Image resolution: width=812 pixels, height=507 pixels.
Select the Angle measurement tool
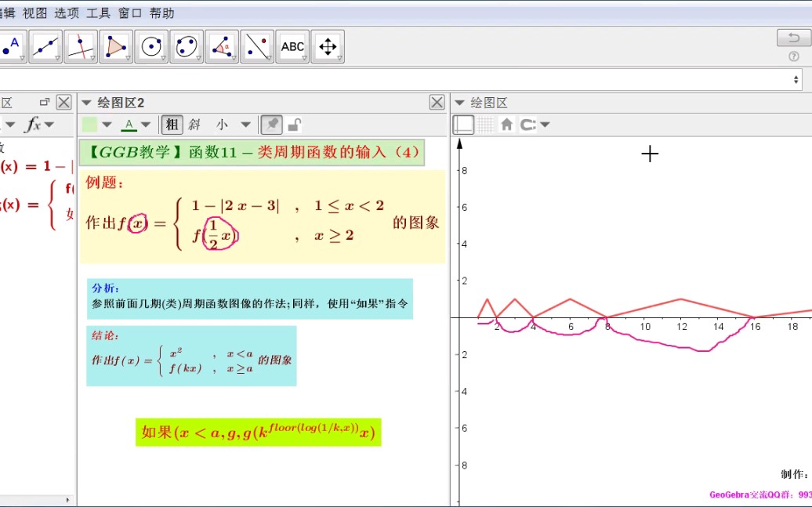tap(221, 46)
